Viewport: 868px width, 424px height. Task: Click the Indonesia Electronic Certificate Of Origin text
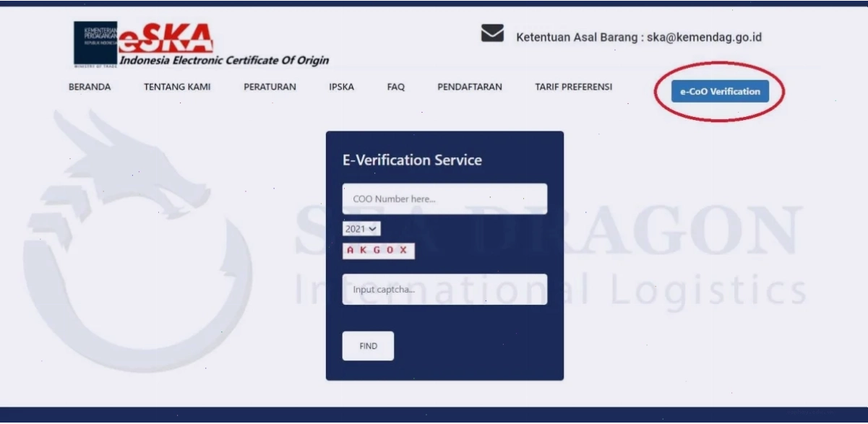224,61
